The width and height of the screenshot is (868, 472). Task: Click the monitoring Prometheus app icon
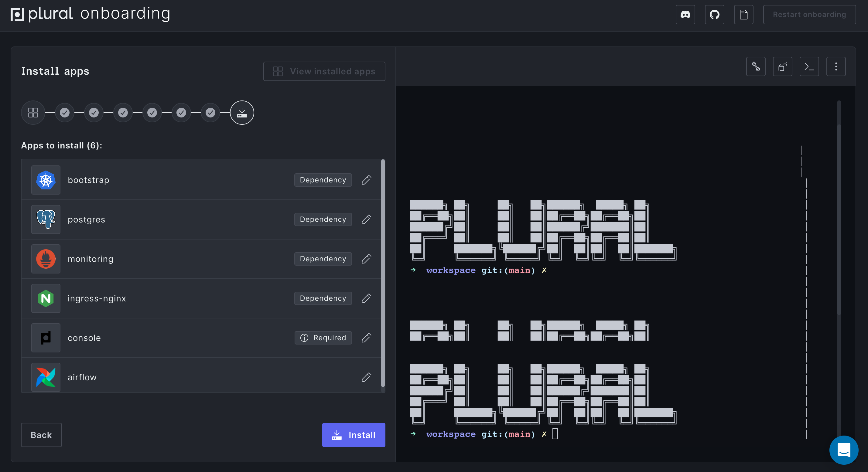[46, 259]
